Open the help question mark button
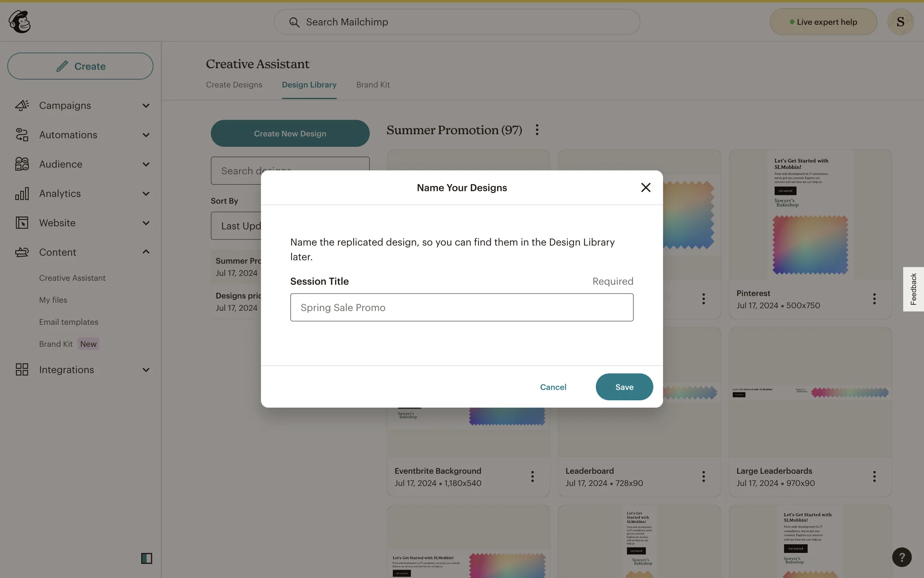 pos(901,557)
